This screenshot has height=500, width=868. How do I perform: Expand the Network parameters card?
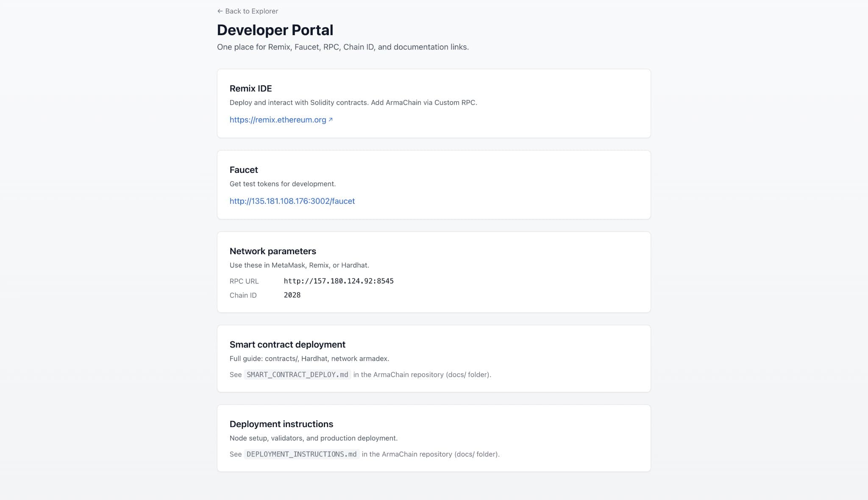click(433, 272)
